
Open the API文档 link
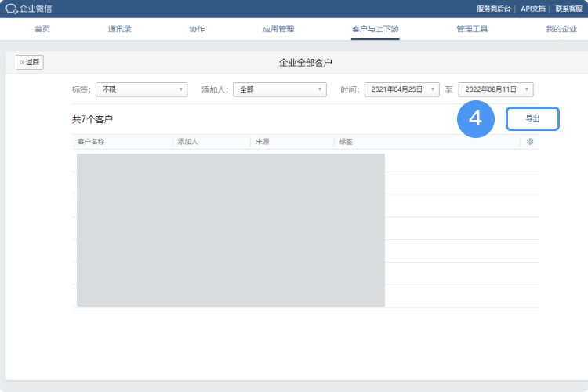pos(533,9)
